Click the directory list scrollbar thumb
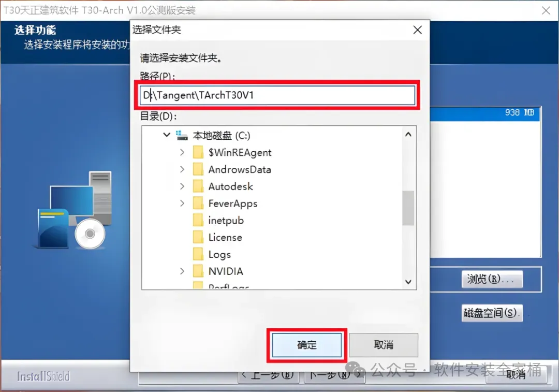Viewport: 559px width, 392px height. point(408,208)
